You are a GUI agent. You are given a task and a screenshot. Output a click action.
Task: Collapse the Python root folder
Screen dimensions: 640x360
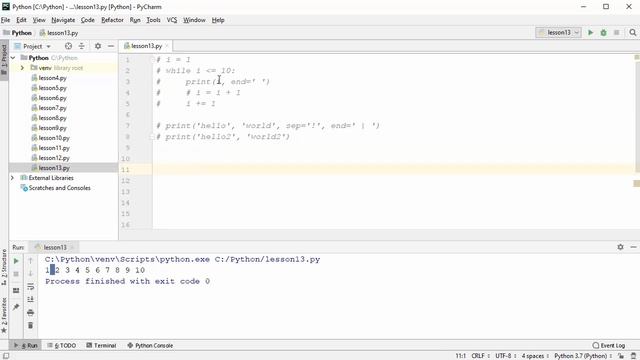tap(13, 58)
